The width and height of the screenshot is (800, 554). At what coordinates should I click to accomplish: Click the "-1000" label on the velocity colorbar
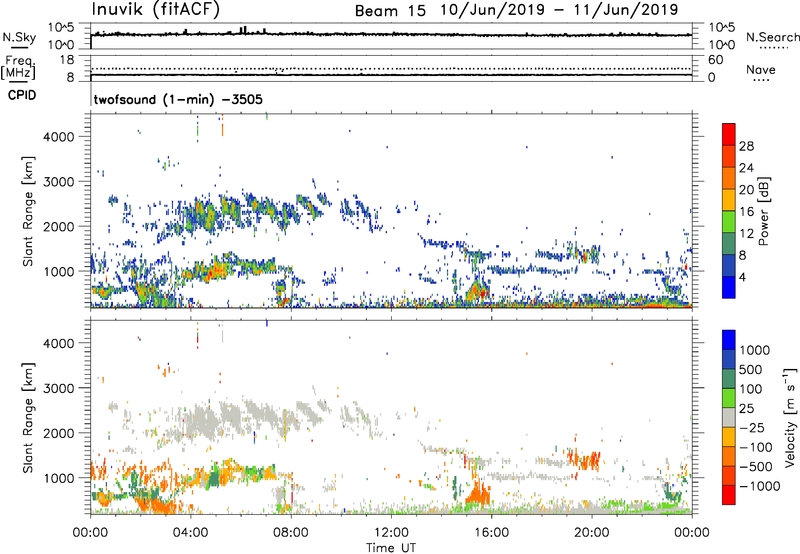pos(759,486)
